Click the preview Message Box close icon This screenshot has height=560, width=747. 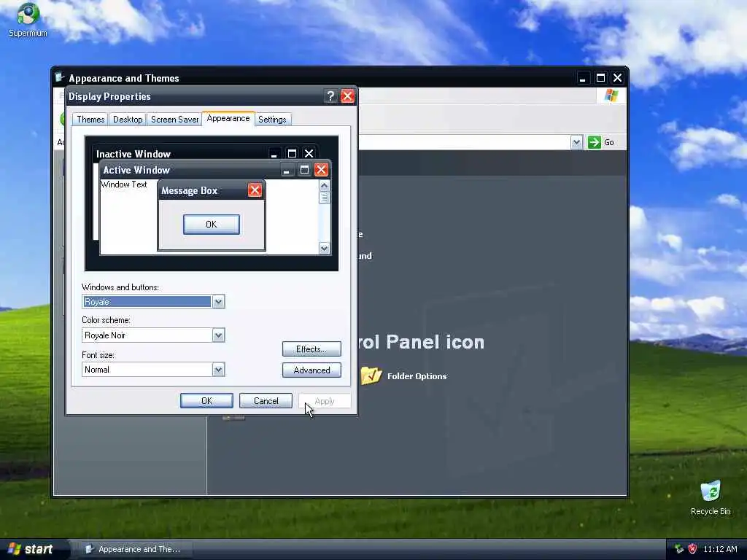tap(255, 190)
